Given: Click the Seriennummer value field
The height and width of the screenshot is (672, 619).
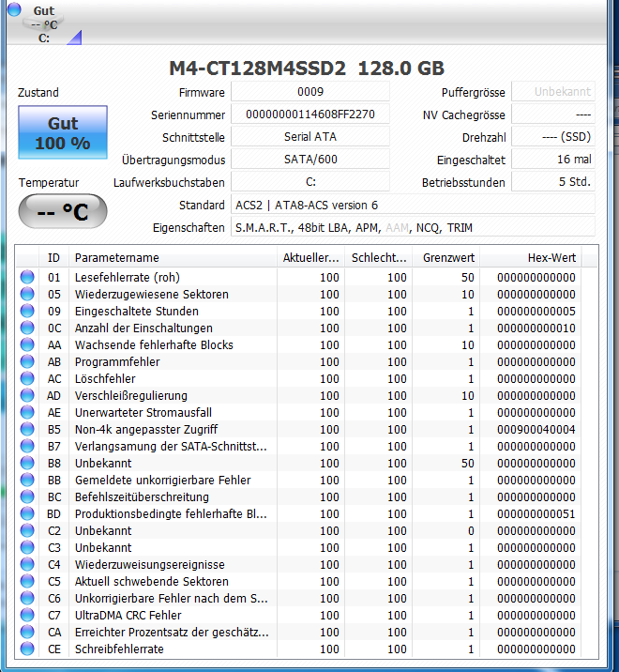Looking at the screenshot, I should click(x=310, y=115).
